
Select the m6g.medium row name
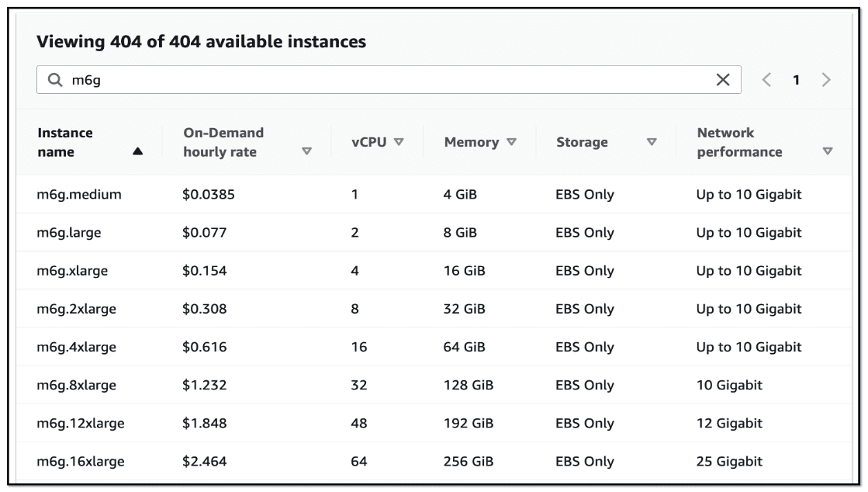[x=79, y=195]
